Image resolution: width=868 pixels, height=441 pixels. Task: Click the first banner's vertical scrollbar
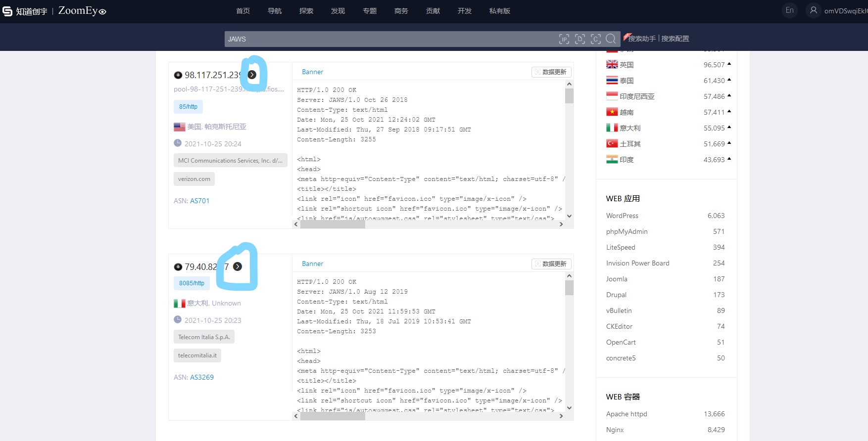[569, 96]
